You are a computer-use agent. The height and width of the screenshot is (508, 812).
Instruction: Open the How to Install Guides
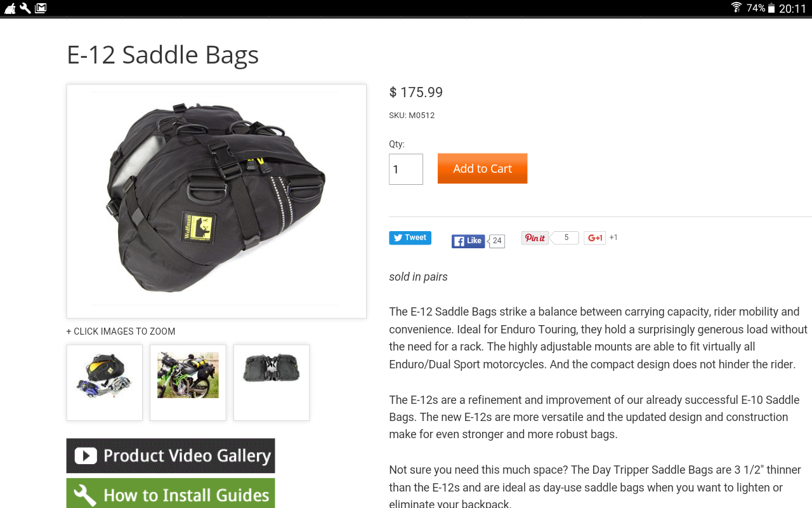click(x=171, y=493)
